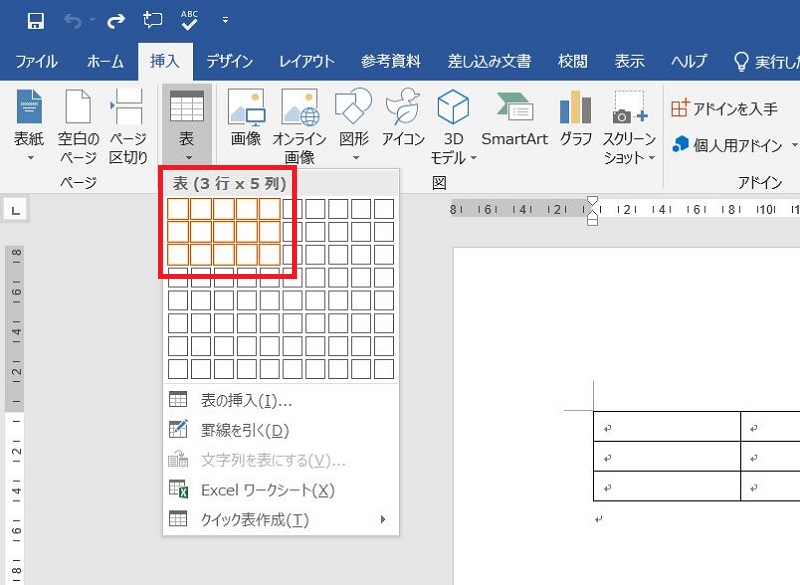This screenshot has width=800, height=585.
Task: Open the レイアウト tab
Action: click(307, 62)
